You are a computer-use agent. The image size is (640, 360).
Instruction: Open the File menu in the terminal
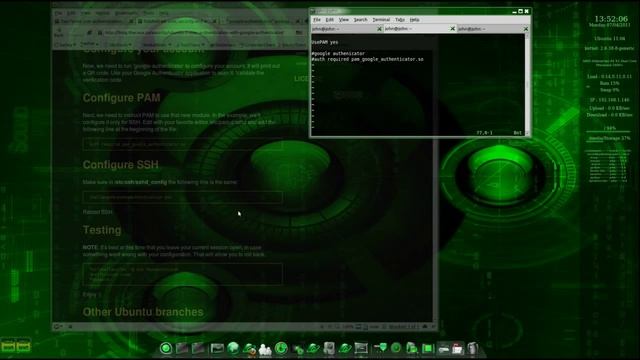click(x=317, y=20)
